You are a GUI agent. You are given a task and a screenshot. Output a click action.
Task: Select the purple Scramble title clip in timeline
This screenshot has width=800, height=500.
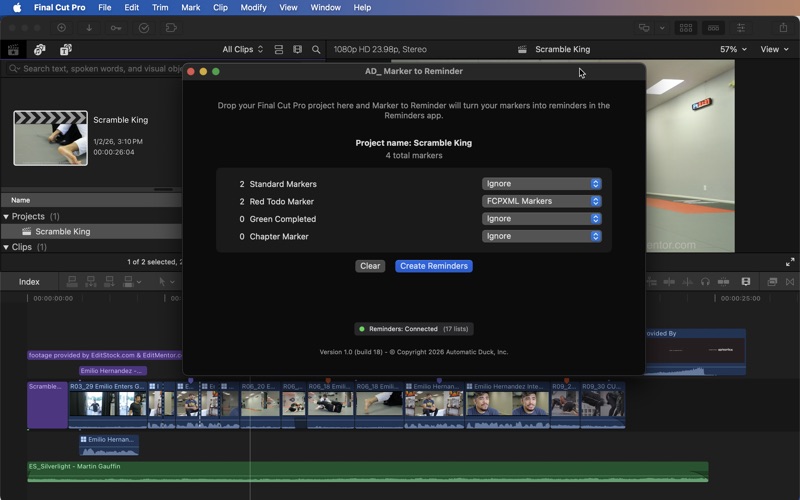pos(47,405)
